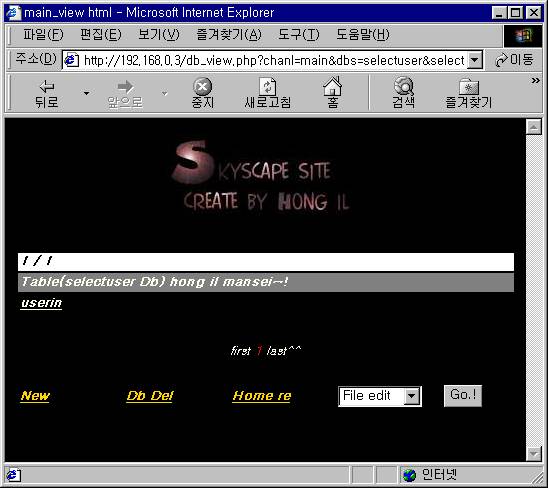The height and width of the screenshot is (488, 548).
Task: Close the Internet Explorer window
Action: [x=534, y=13]
